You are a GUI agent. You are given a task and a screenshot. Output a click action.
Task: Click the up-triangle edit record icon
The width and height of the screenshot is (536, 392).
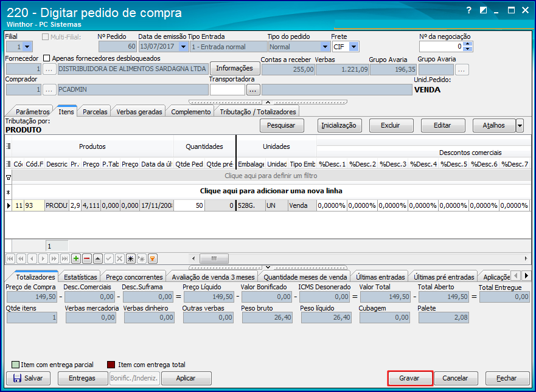[97, 258]
